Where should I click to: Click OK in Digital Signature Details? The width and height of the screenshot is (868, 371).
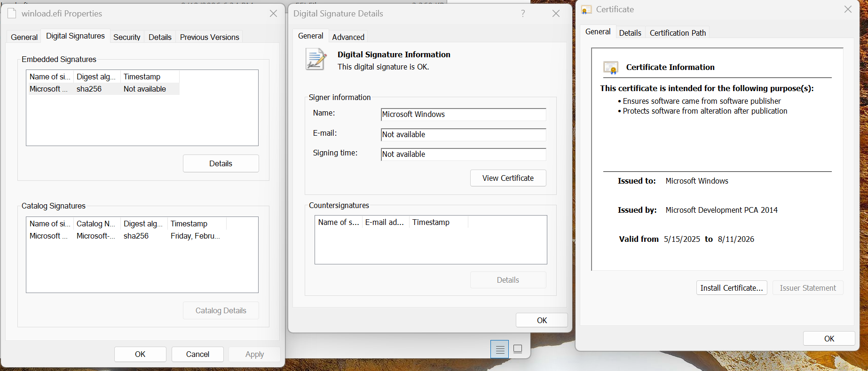coord(542,320)
